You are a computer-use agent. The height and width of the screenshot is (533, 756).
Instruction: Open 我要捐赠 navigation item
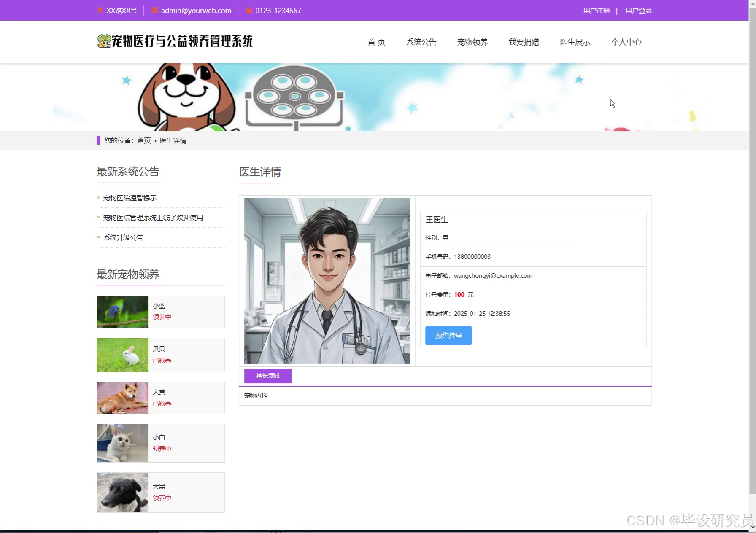(x=524, y=42)
